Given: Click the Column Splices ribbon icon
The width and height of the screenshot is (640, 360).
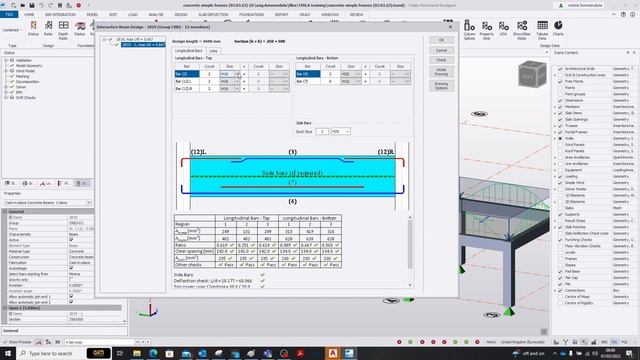Looking at the screenshot, I should 469,29.
